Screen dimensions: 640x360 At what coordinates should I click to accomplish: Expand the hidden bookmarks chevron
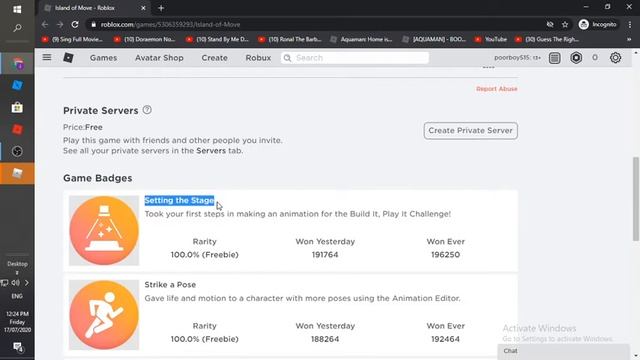tap(629, 40)
